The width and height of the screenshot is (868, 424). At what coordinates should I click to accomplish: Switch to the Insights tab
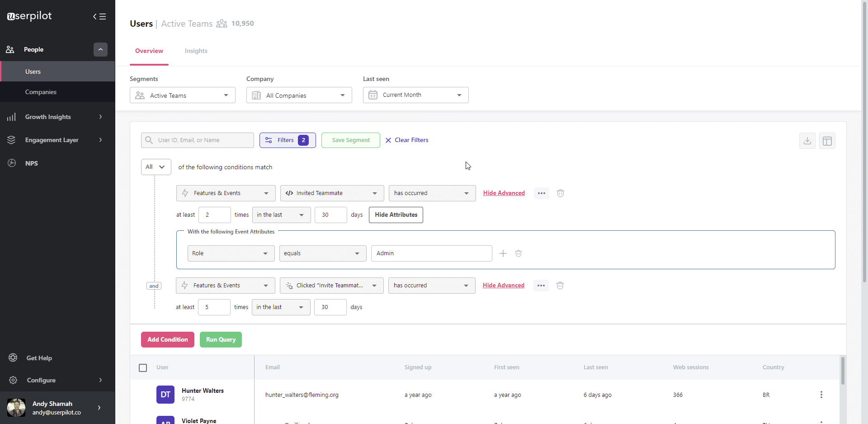tap(196, 51)
